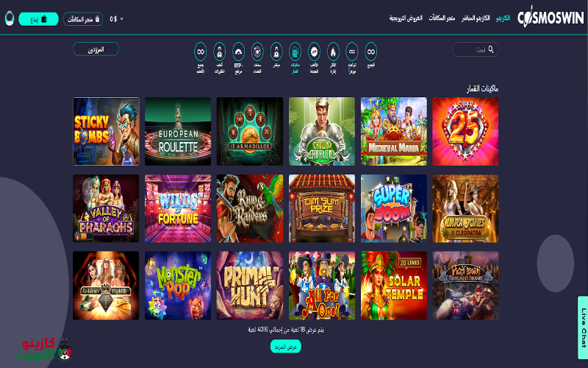Click the magnifier search icon
Viewport: 588px width, 368px height.
click(491, 49)
